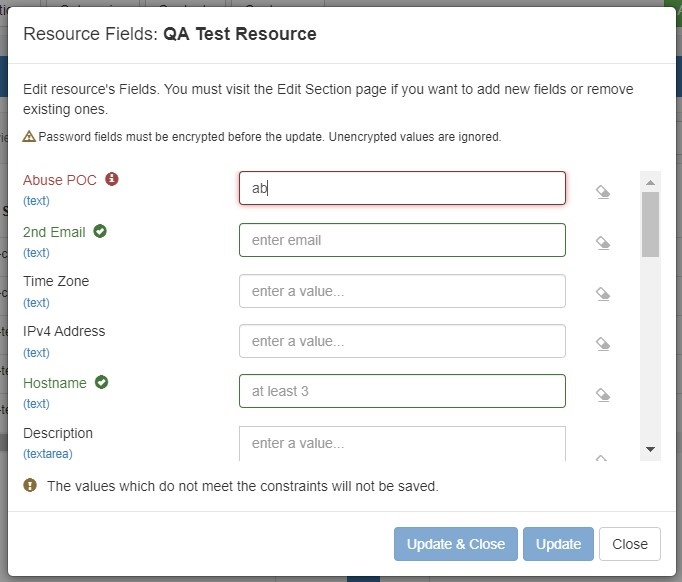Click the Update & Close button
The height and width of the screenshot is (582, 682).
(x=455, y=544)
